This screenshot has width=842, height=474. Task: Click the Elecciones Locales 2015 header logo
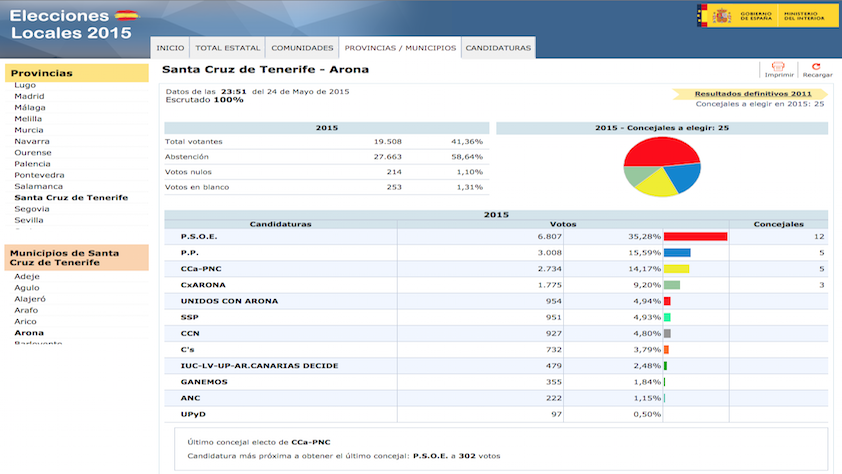(x=73, y=24)
